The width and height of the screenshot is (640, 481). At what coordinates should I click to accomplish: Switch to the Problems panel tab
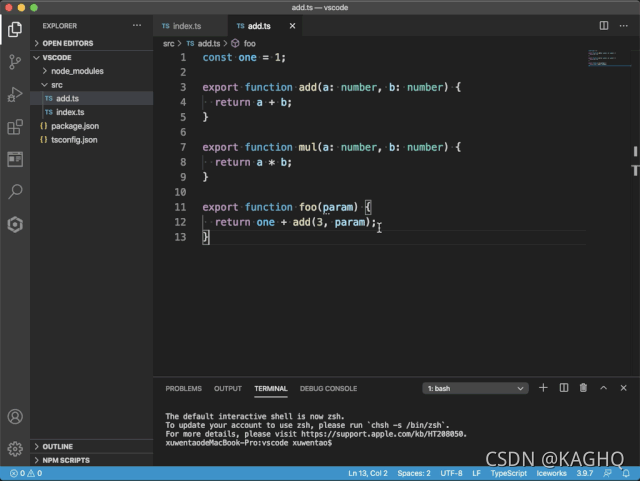[183, 388]
